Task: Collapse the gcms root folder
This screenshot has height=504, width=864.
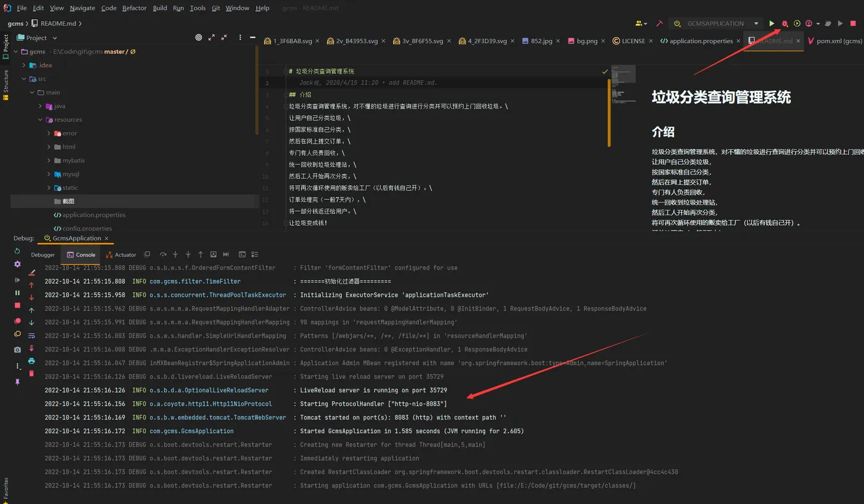Action: click(x=15, y=52)
